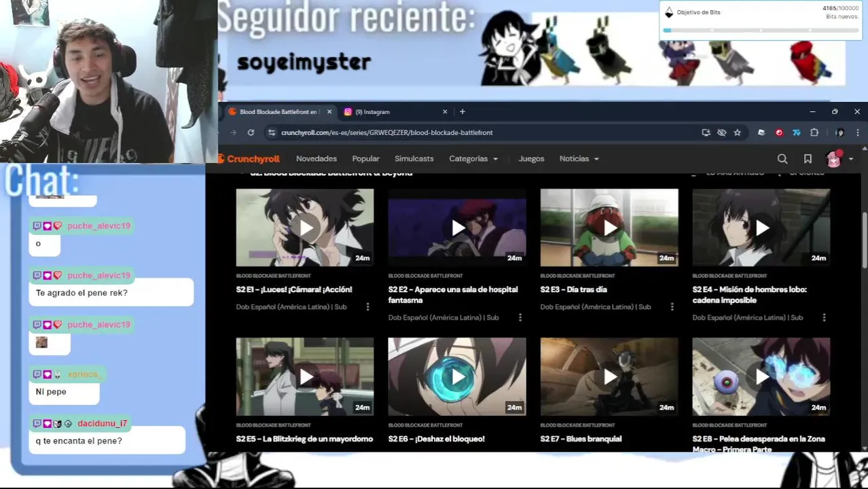Screen dimensions: 868x489
Task: Play S2 E7 Blues branquial
Action: tap(609, 377)
